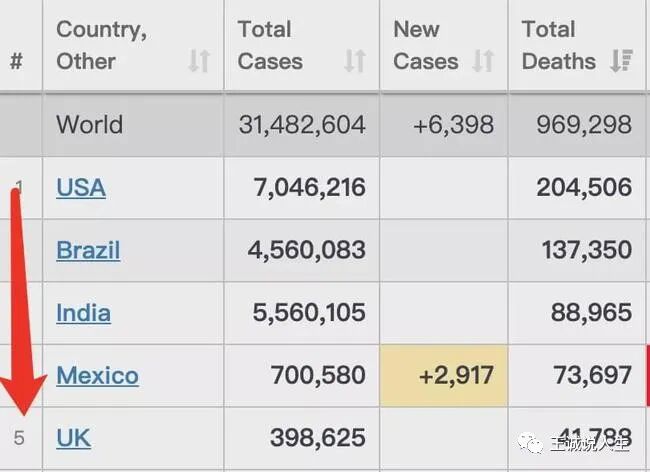Screen dimensions: 650x472
Task: Select World total cases 31,482,604
Action: pos(302,124)
